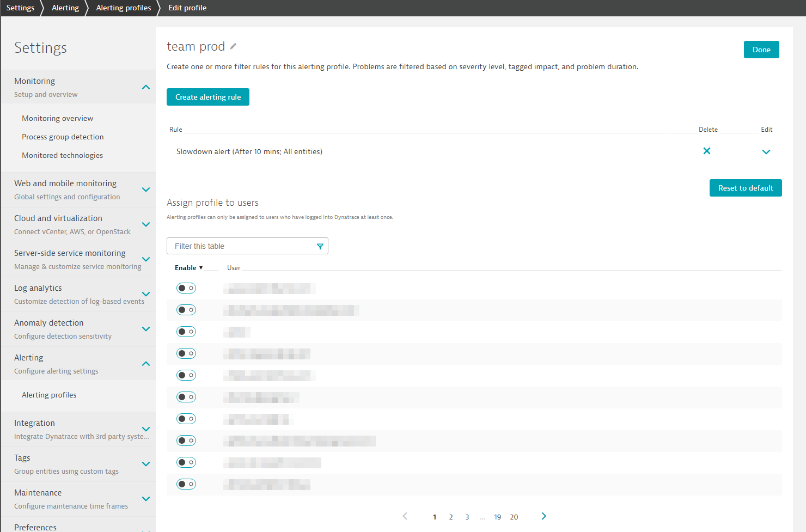This screenshot has height=532, width=806.
Task: Enable the first user toggle
Action: click(x=186, y=288)
